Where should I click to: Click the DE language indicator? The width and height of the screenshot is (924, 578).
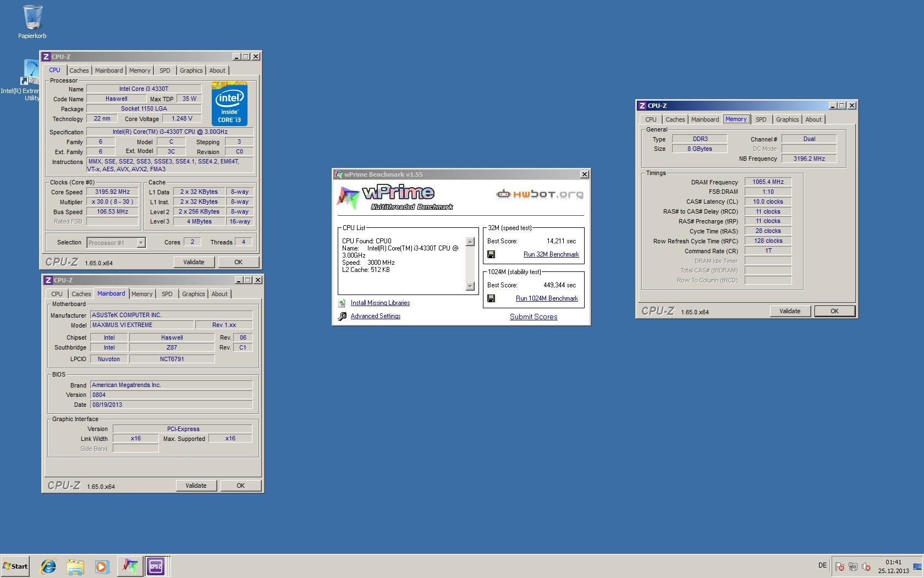[x=822, y=565]
